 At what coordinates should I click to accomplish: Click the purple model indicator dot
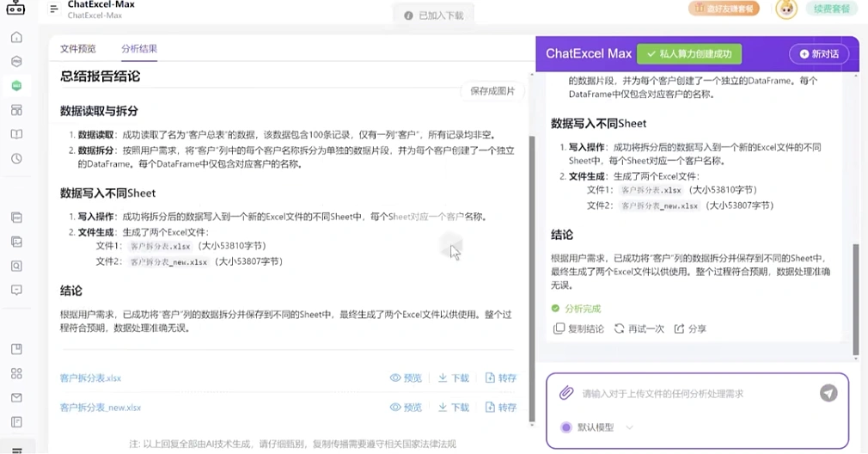pyautogui.click(x=565, y=427)
